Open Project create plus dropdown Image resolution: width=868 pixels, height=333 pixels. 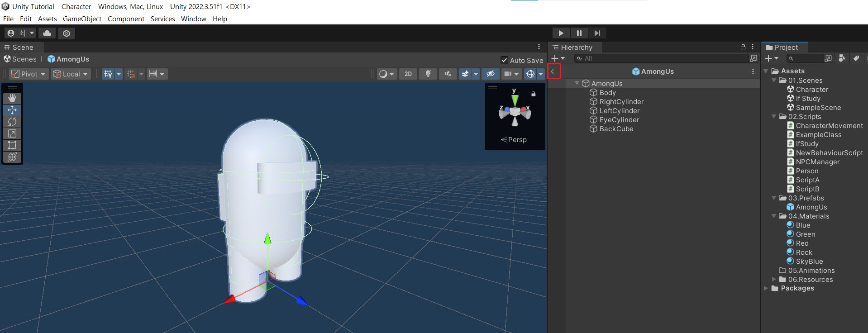(772, 58)
